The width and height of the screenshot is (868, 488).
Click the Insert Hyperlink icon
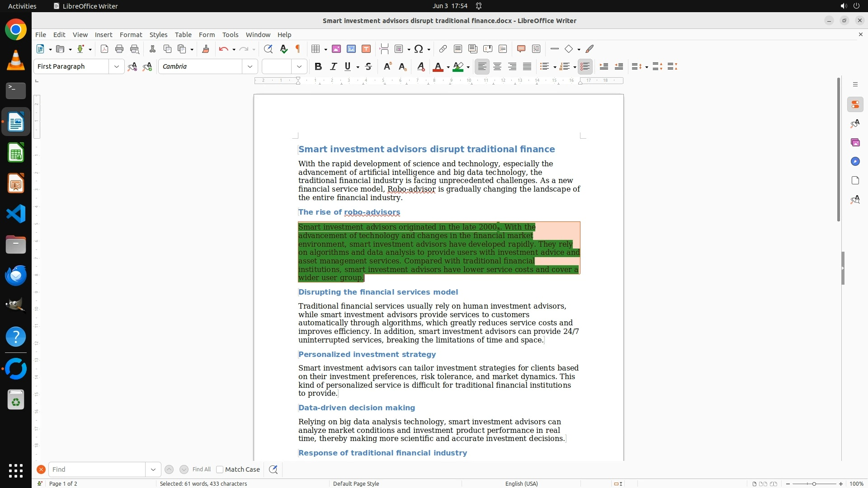(443, 49)
